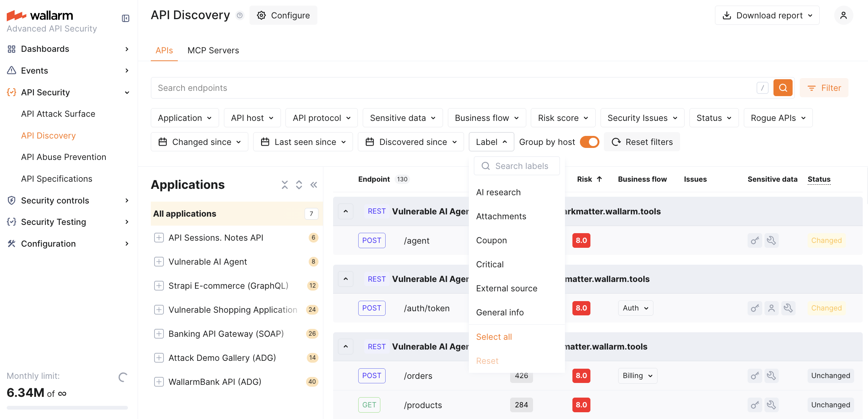Collapse all applications with the inward arrows icon
Image resolution: width=868 pixels, height=419 pixels.
[285, 185]
